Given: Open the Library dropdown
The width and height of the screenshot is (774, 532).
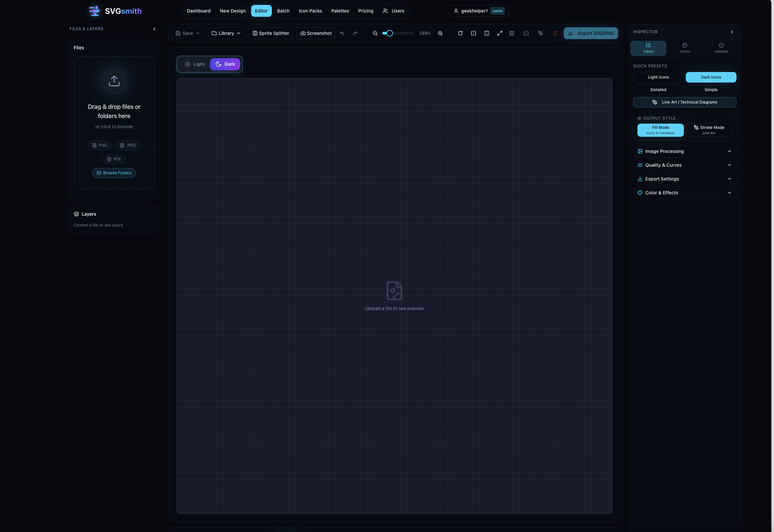Looking at the screenshot, I should [226, 33].
